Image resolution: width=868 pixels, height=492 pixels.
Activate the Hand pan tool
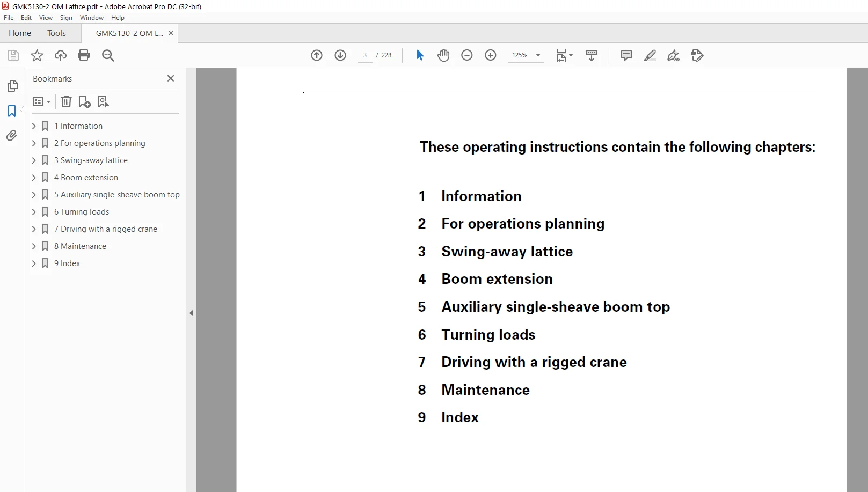[x=443, y=55]
